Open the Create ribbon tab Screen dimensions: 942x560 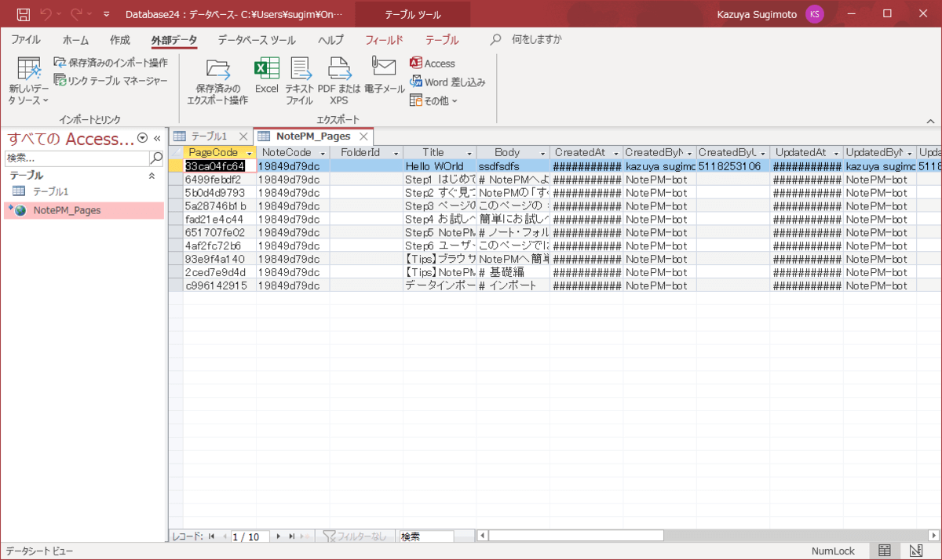pos(120,40)
